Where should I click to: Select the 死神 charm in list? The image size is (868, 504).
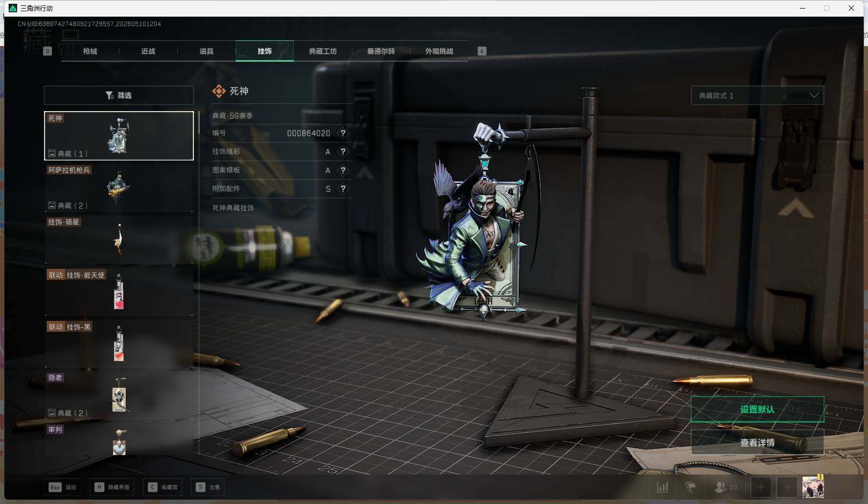(x=119, y=136)
